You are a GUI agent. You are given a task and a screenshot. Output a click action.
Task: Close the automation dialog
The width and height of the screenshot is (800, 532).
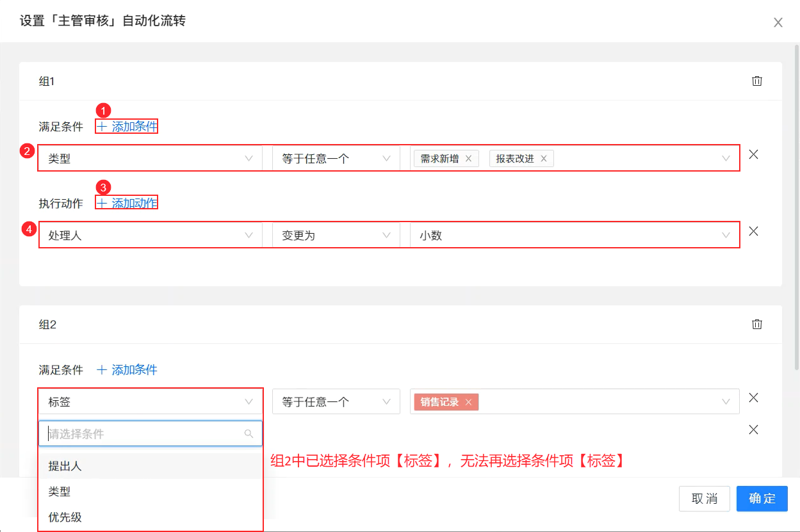coord(778,22)
